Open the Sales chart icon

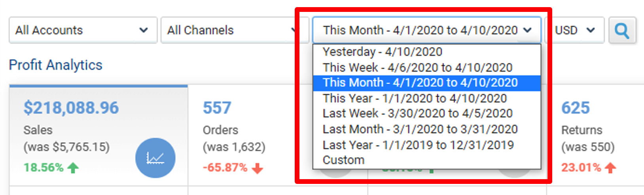[155, 158]
